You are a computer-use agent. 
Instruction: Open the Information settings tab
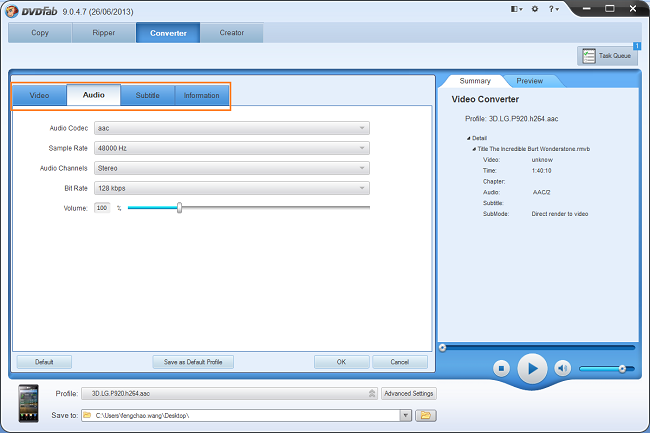(201, 95)
